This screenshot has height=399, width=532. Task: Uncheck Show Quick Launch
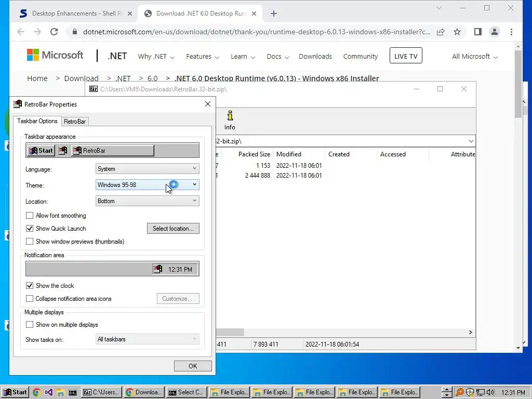pyautogui.click(x=30, y=229)
